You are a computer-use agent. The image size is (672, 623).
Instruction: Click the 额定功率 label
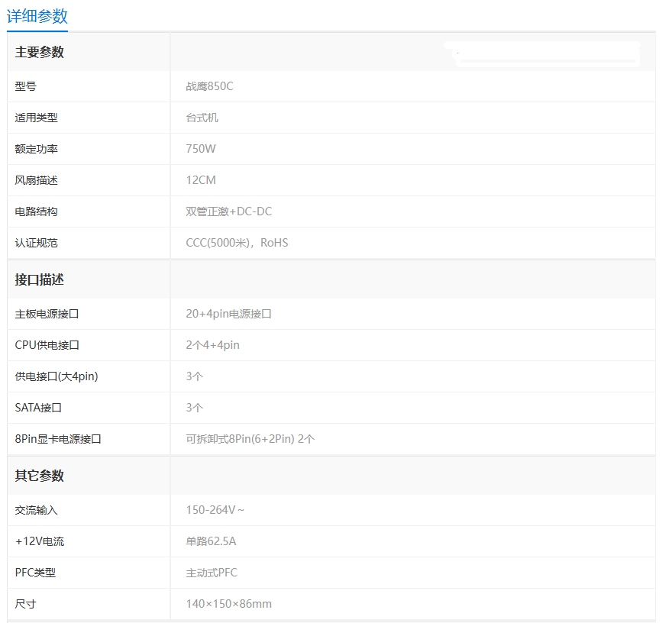(x=37, y=149)
